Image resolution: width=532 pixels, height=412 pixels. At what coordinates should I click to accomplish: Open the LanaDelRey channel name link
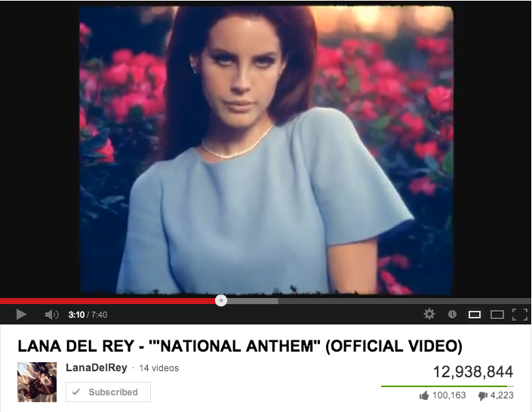click(x=97, y=367)
